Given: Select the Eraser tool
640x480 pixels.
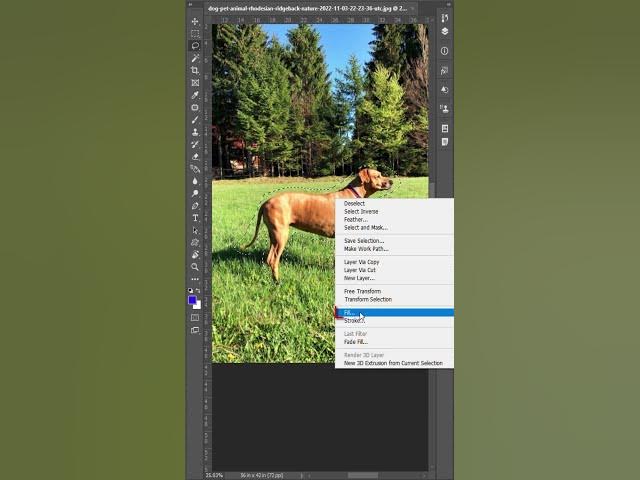Looking at the screenshot, I should (195, 157).
